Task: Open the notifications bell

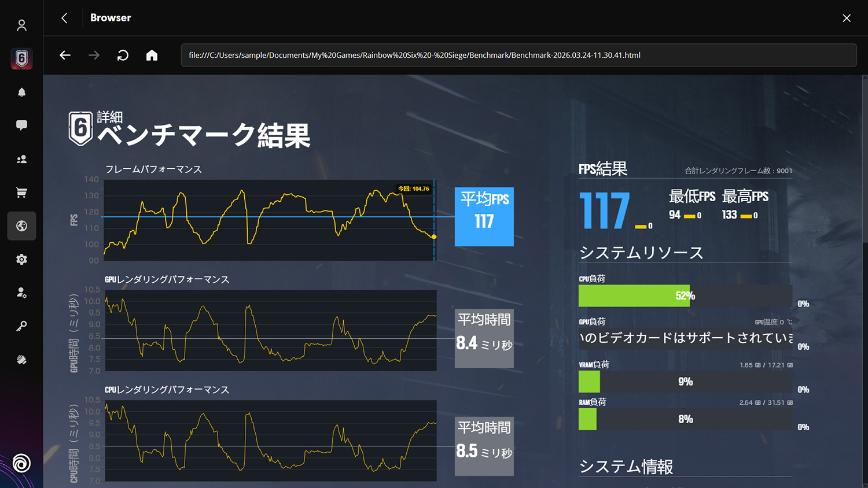Action: point(21,92)
